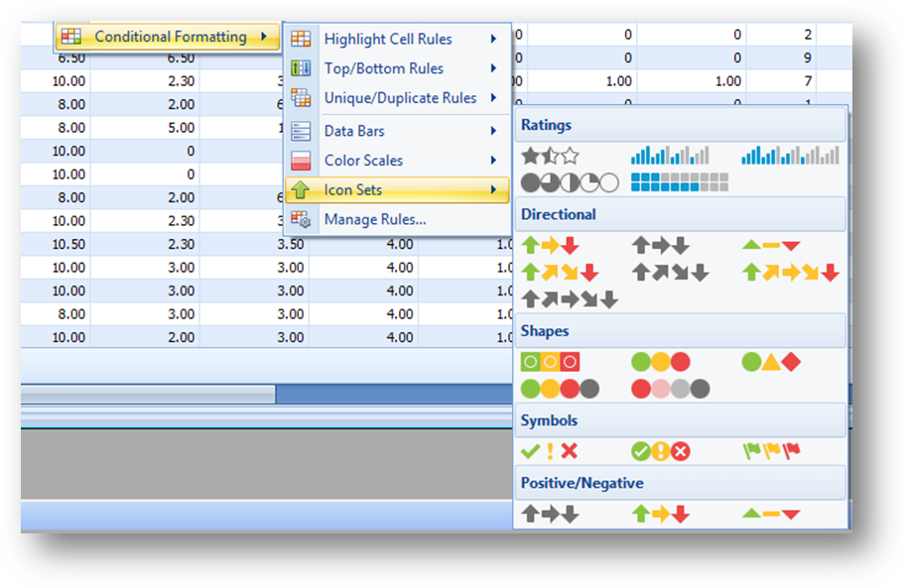Image resolution: width=907 pixels, height=588 pixels.
Task: Open the Conditional Formatting menu item
Action: (168, 37)
